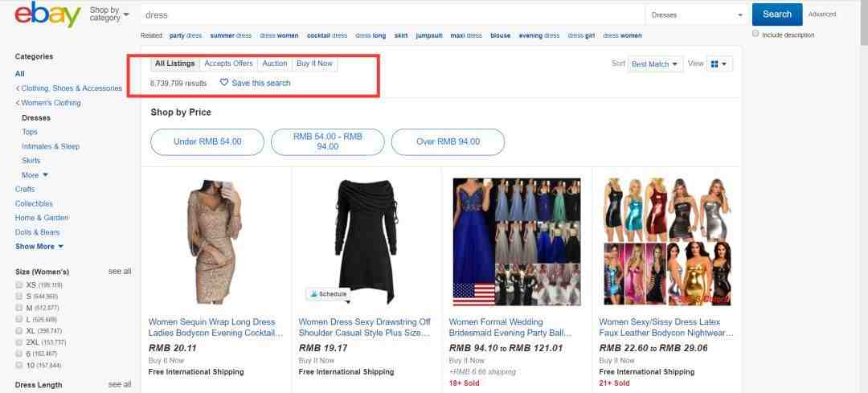Open related search party dress
The height and width of the screenshot is (393, 868).
pos(186,35)
